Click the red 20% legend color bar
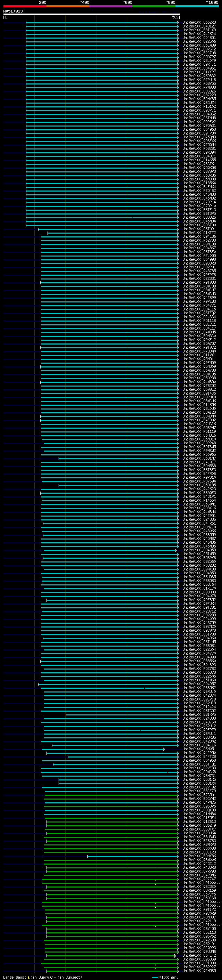This screenshot has height=980, width=222. tap(25, 6)
